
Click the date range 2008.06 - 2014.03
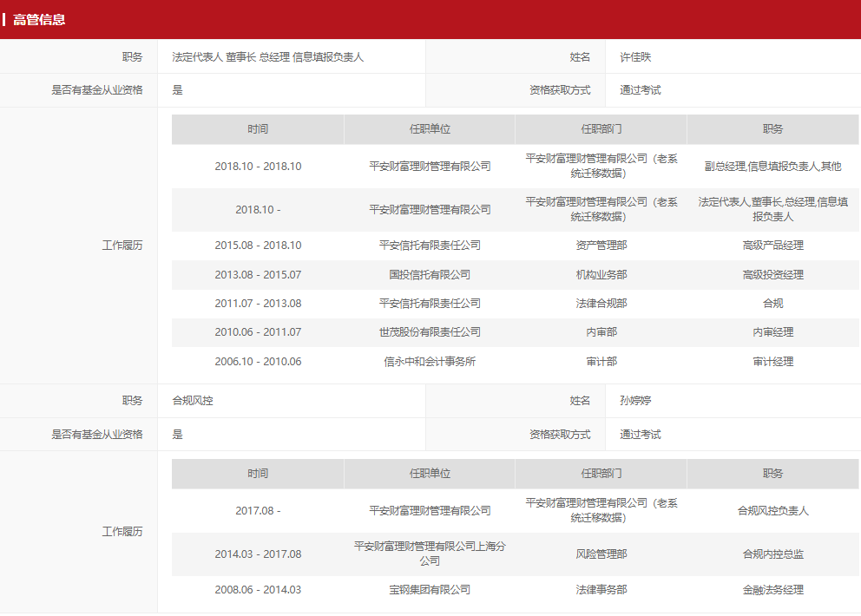coord(258,590)
